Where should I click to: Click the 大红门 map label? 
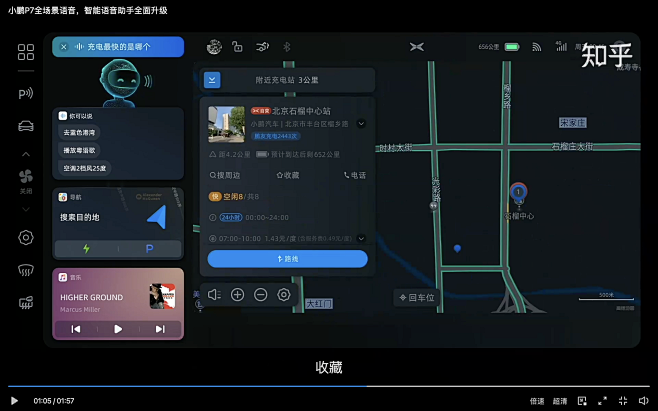[319, 303]
